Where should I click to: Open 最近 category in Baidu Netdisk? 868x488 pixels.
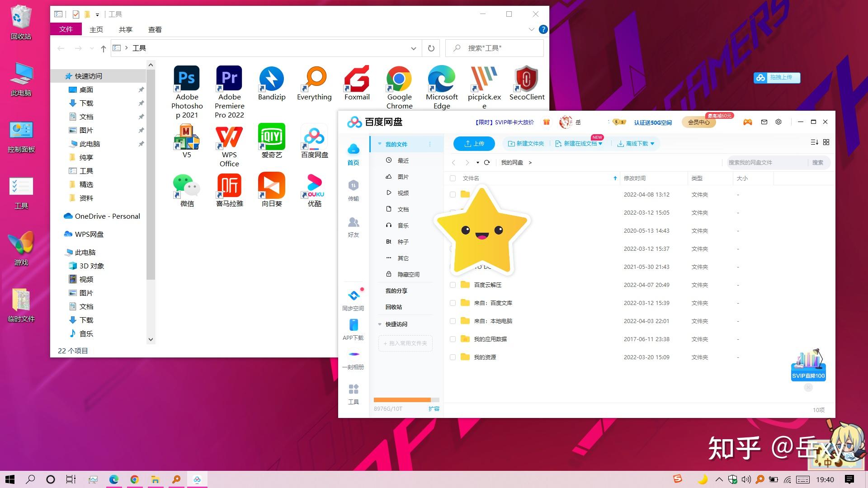403,160
